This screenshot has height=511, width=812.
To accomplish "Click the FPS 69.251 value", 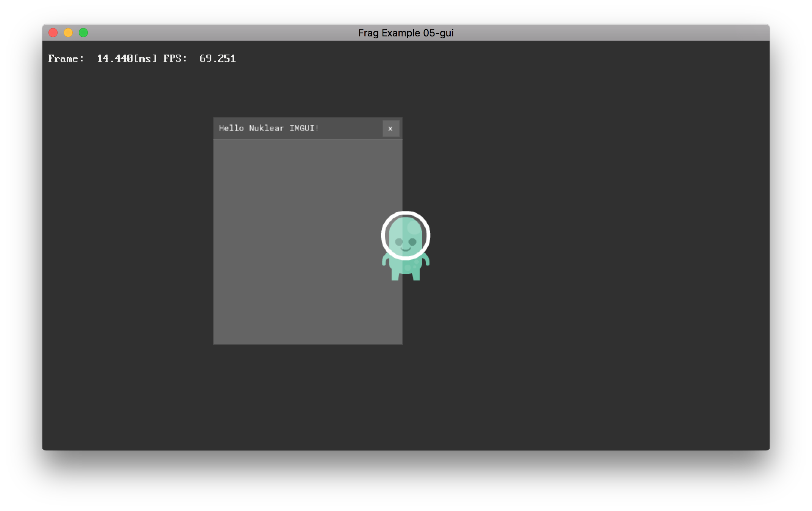I will (x=217, y=59).
